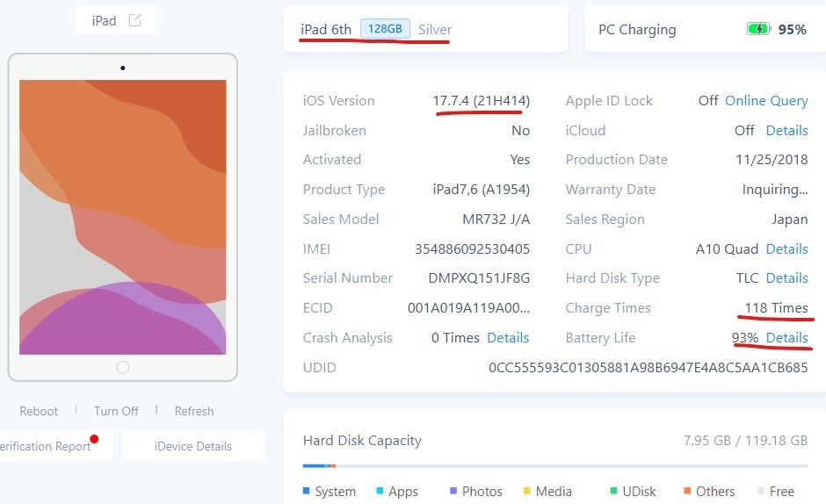Viewport: 826px width, 504px height.
Task: View Battery Life Details
Action: (x=786, y=337)
